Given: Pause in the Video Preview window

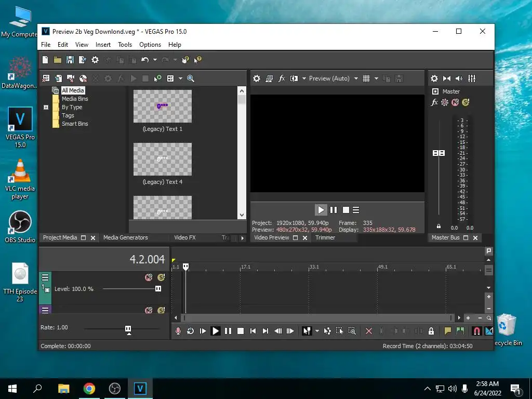Looking at the screenshot, I should click(334, 210).
